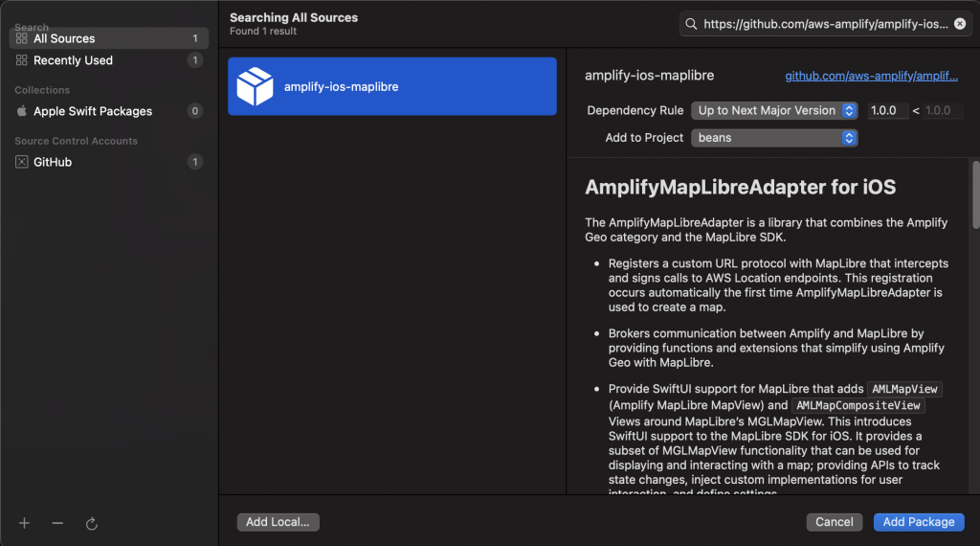Edit the upper bound version field

point(943,111)
